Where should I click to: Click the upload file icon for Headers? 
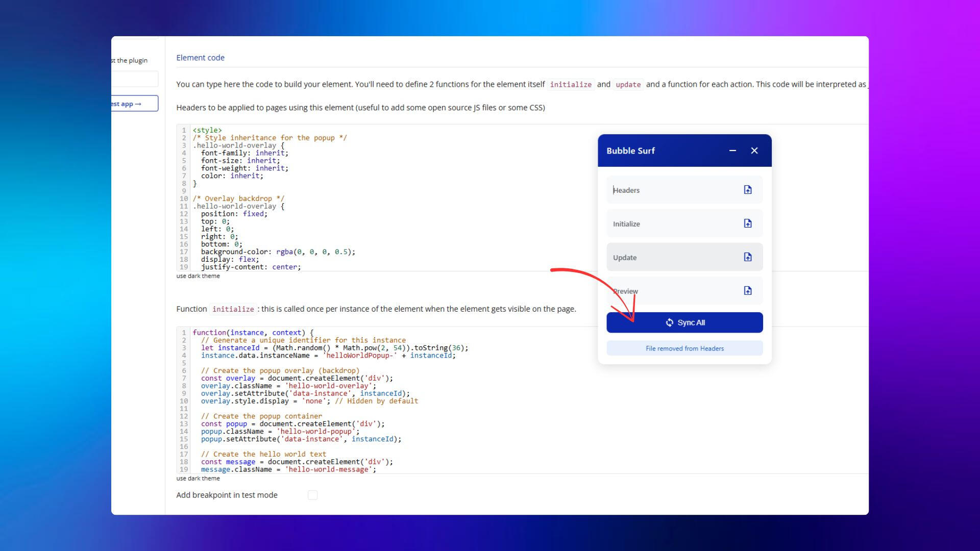747,190
